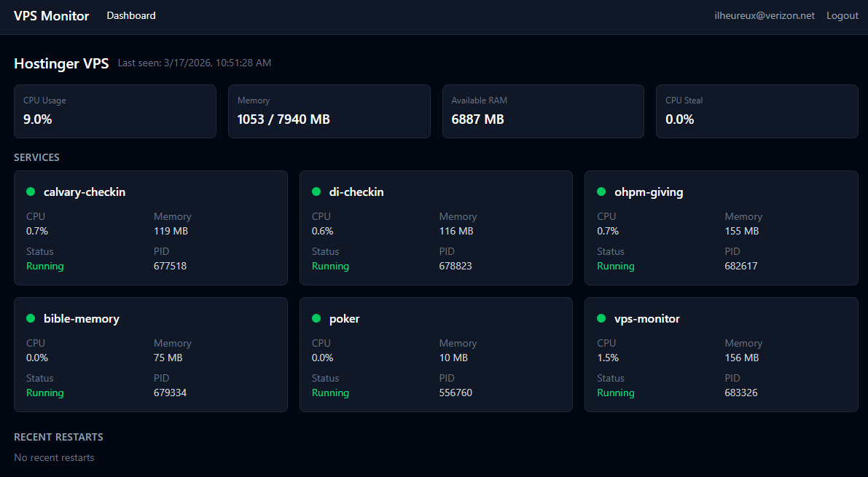The height and width of the screenshot is (477, 868).
Task: Toggle the poker service Running label
Action: (330, 393)
